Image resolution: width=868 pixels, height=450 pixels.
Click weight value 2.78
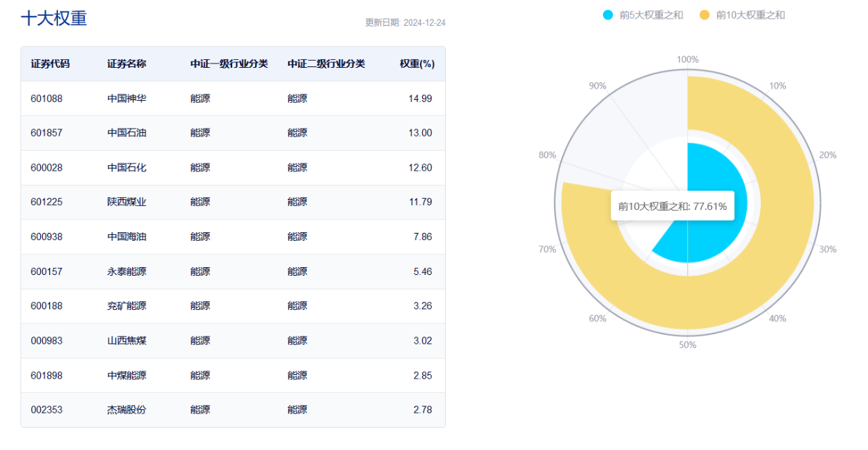coord(423,410)
